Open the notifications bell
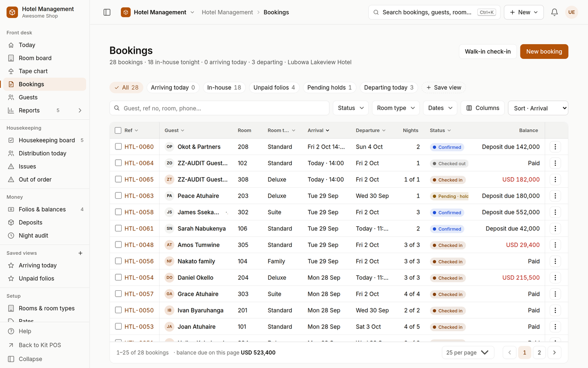This screenshot has height=368, width=588. click(554, 12)
